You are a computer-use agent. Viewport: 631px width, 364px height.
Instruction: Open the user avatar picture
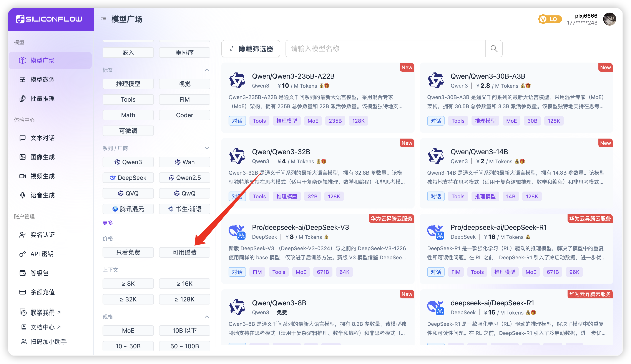click(x=609, y=19)
